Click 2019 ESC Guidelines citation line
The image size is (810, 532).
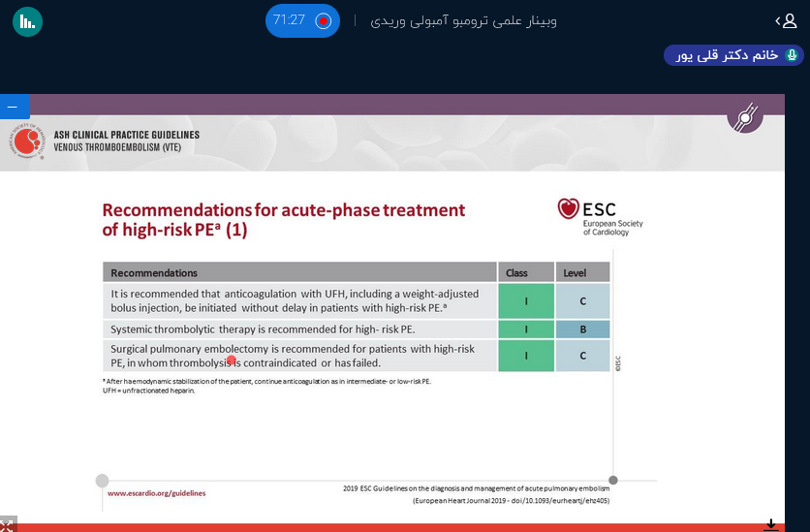point(477,488)
